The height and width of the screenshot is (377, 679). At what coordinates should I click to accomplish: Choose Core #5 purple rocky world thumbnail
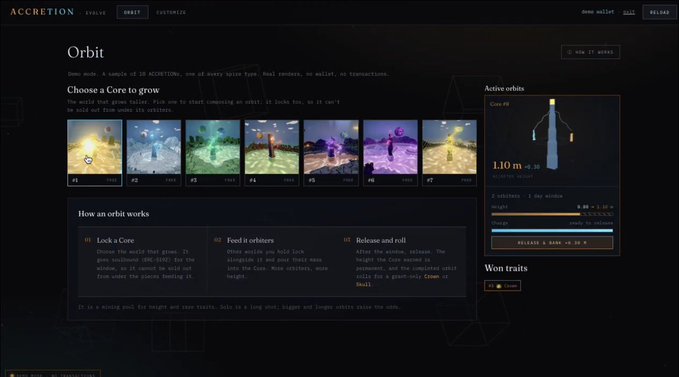point(331,153)
